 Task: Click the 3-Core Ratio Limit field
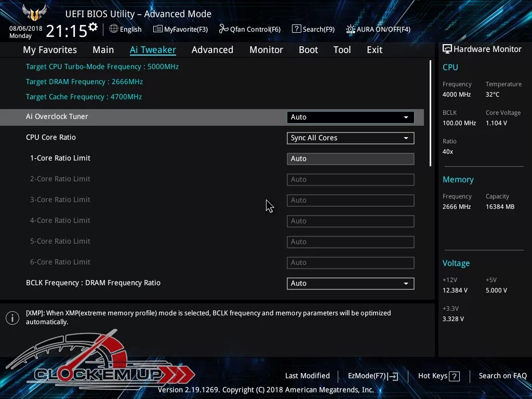click(x=351, y=201)
